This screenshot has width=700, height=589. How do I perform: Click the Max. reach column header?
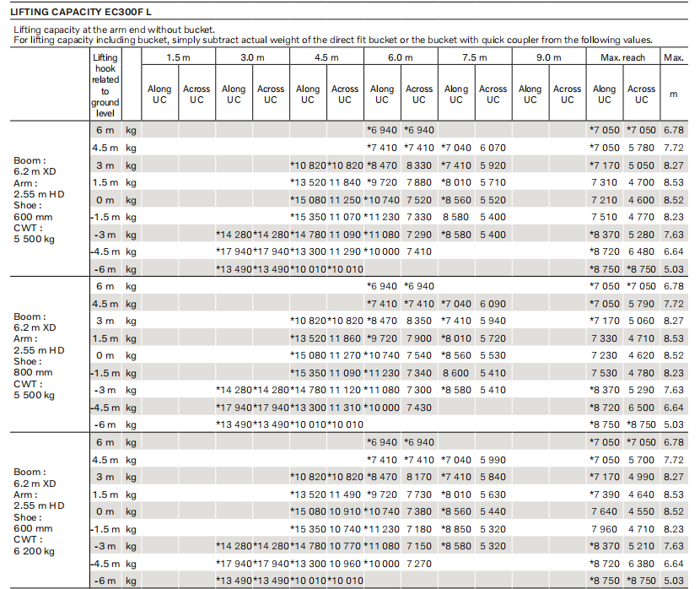[x=622, y=57]
